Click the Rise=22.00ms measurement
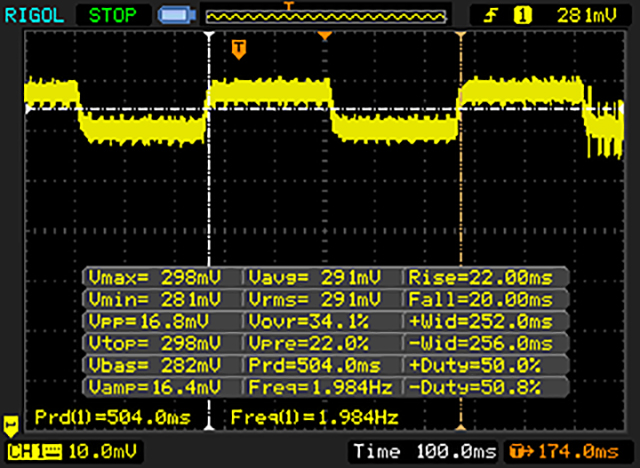This screenshot has height=468, width=640. tap(480, 278)
